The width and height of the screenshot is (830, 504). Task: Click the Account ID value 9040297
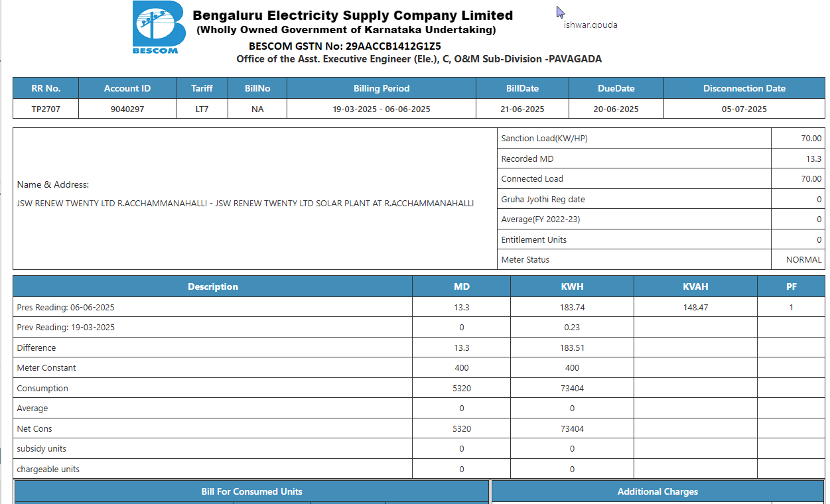click(x=127, y=109)
